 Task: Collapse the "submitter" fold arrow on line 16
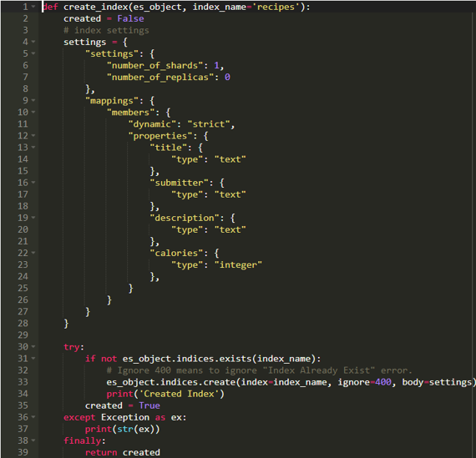click(x=33, y=183)
